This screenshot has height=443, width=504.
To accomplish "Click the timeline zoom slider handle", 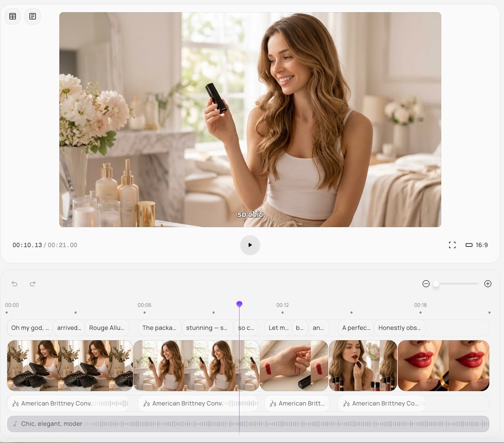I will (436, 284).
